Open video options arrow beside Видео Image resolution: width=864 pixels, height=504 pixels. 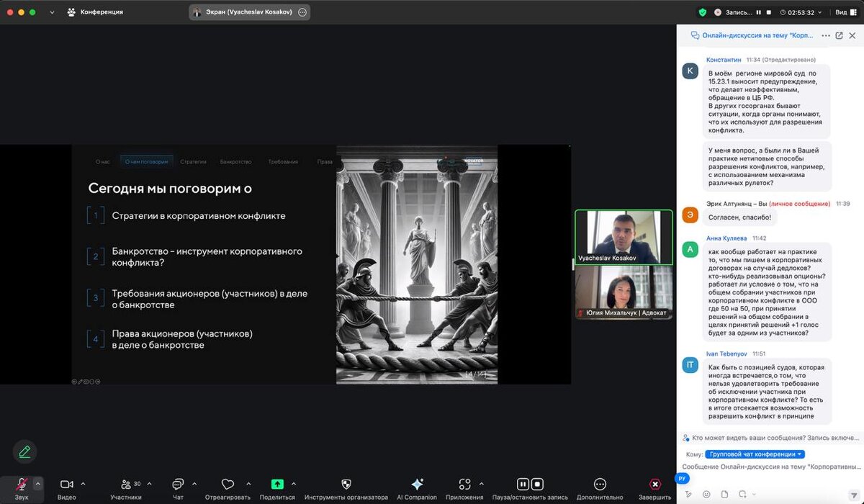click(x=83, y=483)
